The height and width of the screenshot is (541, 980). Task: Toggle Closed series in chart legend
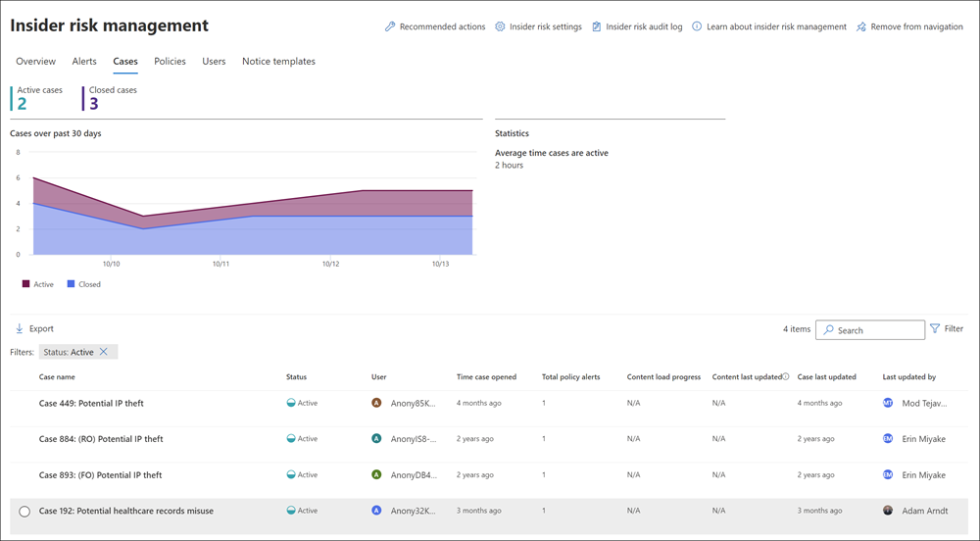coord(71,284)
